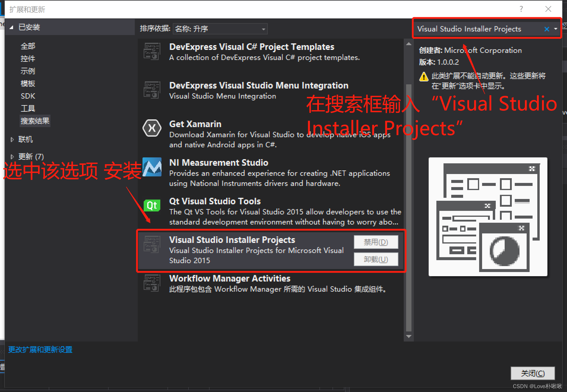Screen dimensions: 567x392
Task: Open the sort-by dropdown showing 名称: 升序
Action: click(220, 29)
